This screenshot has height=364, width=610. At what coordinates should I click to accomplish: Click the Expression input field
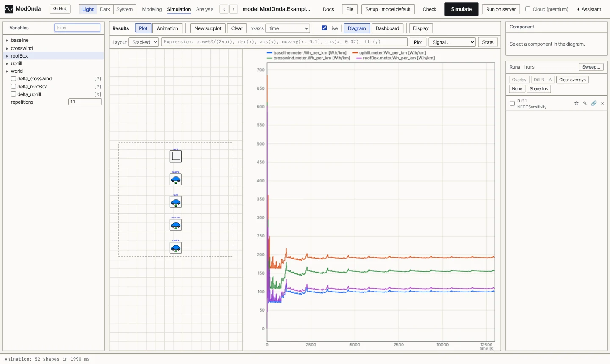coord(284,42)
